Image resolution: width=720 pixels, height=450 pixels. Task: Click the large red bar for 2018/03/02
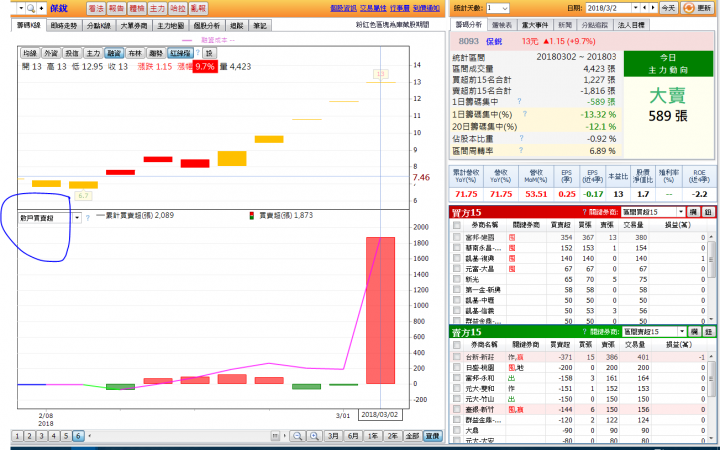coord(380,310)
